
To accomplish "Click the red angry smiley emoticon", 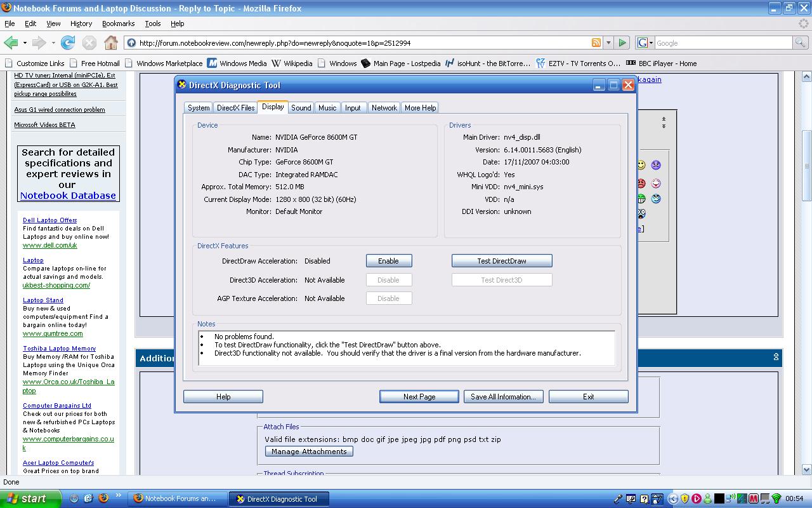I will (x=641, y=184).
